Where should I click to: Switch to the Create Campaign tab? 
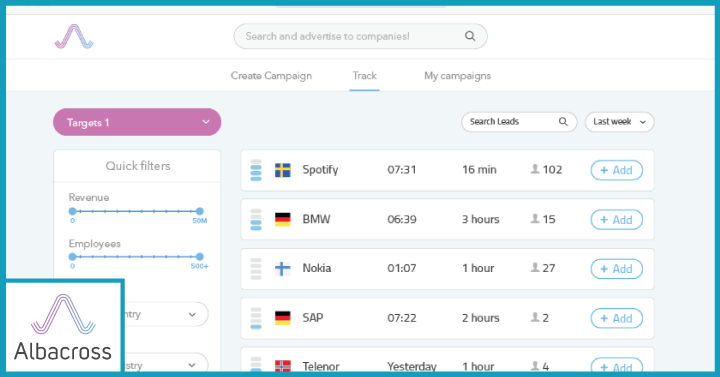coord(271,76)
